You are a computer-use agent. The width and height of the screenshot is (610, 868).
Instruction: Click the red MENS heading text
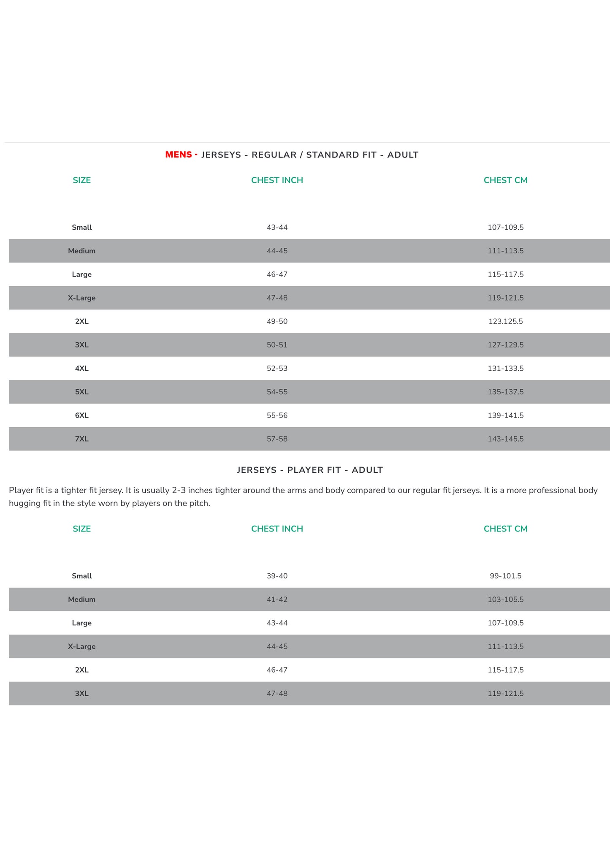[178, 155]
